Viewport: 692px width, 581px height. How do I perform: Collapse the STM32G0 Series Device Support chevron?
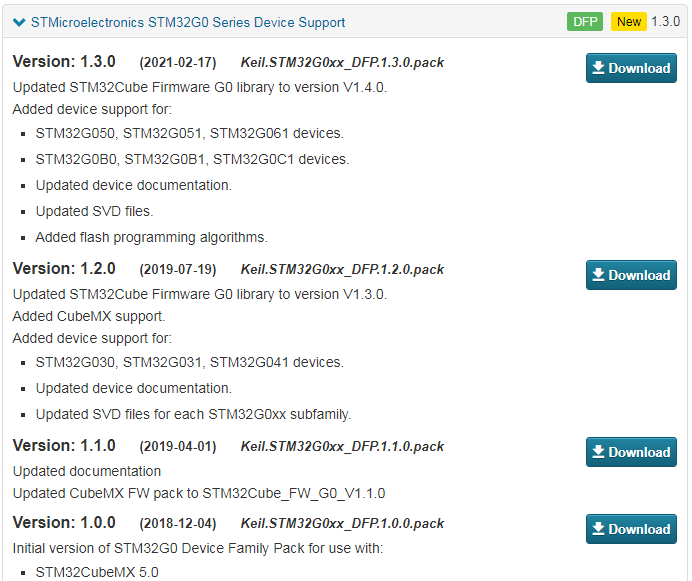point(19,22)
